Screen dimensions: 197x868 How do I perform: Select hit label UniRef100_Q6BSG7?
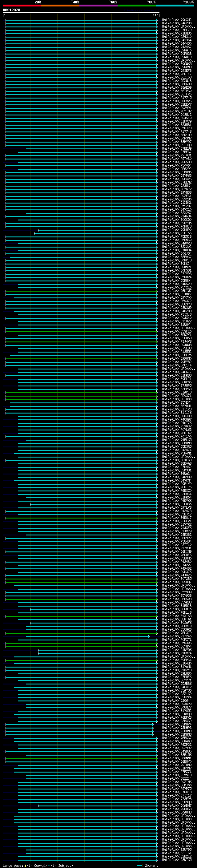tap(177, 738)
